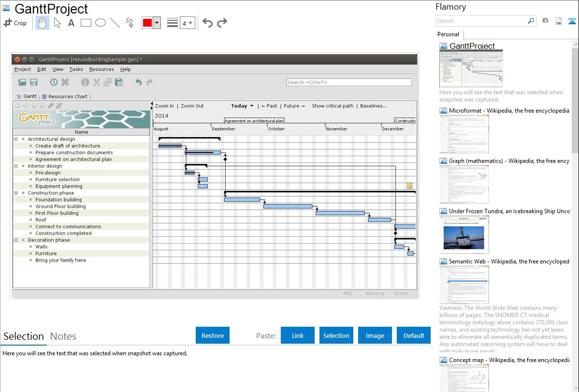Click the new task clock icon
Screen dimensions: 579x392
54,82
